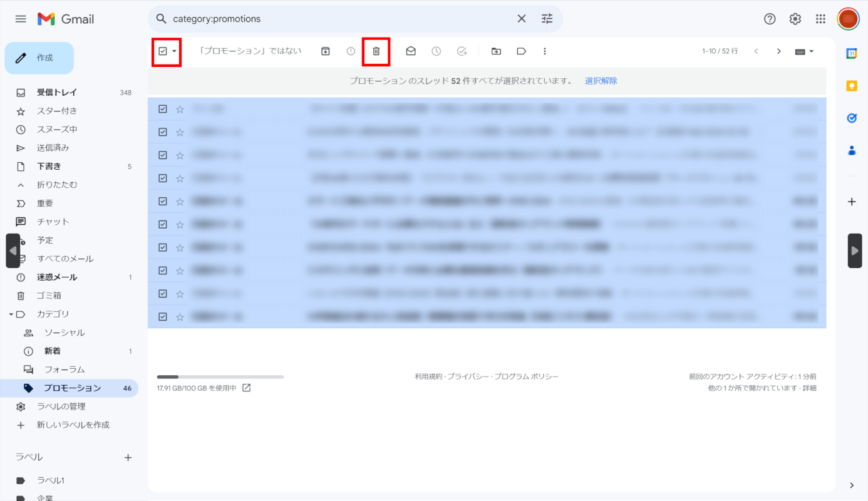Hide side panel chevron at bottom right

point(852,485)
